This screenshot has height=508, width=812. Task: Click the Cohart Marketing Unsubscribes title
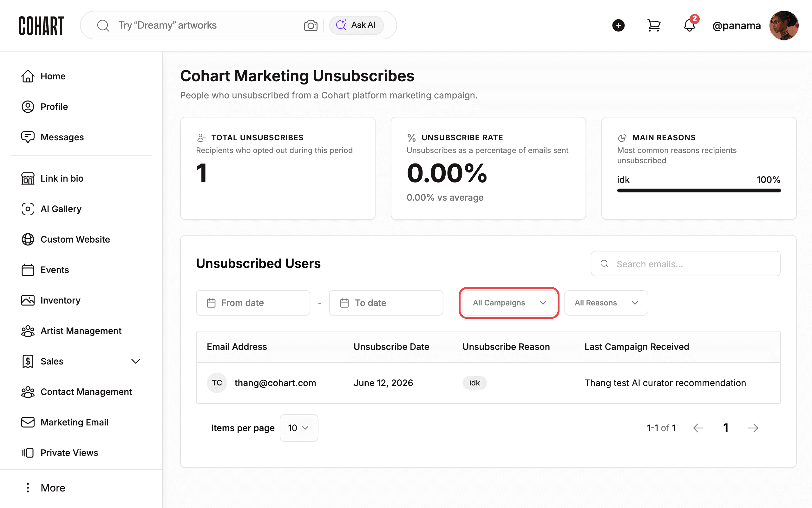[297, 76]
